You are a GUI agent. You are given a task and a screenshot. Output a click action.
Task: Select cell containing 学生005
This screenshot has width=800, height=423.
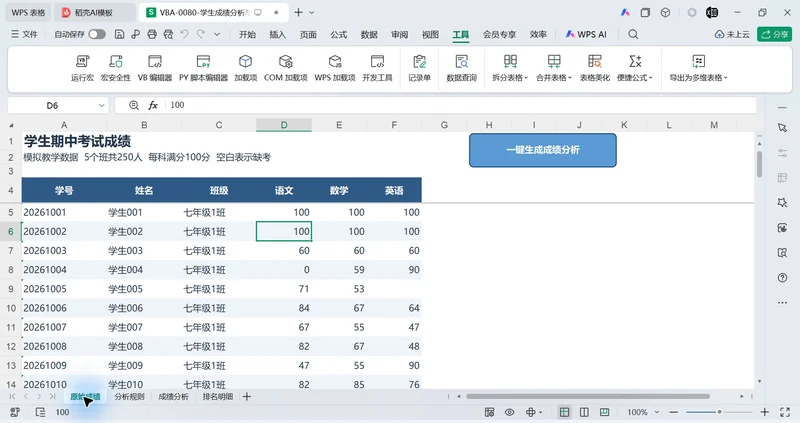(144, 289)
